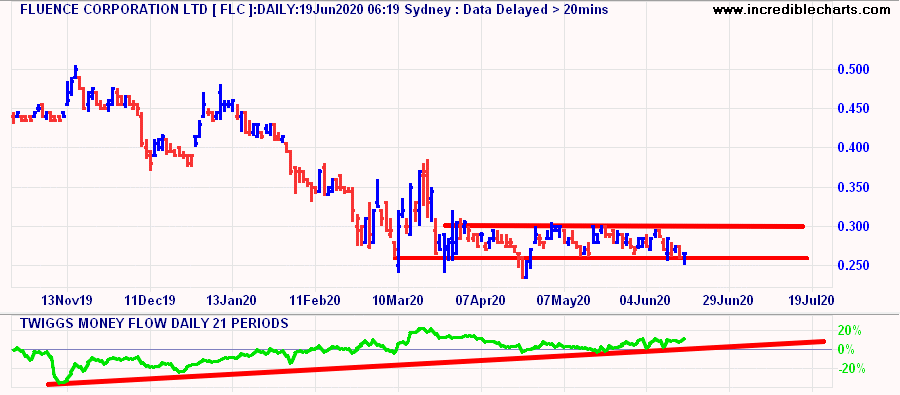Click the Fluence Corporation Ltd chart title
The width and height of the screenshot is (900, 395).
pyautogui.click(x=315, y=10)
